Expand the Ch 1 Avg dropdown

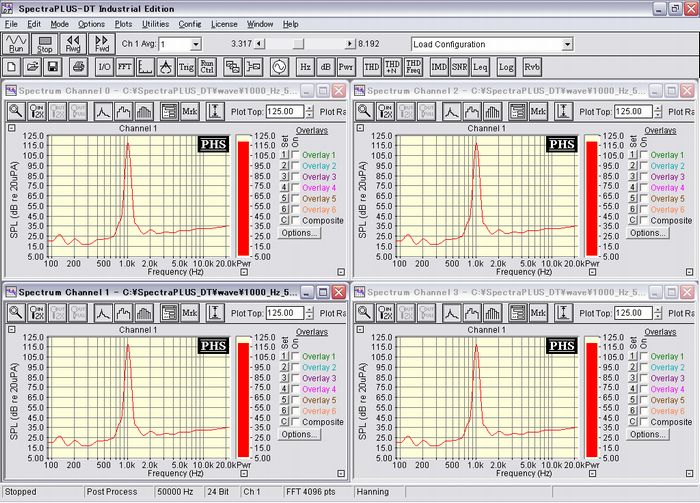pyautogui.click(x=194, y=44)
